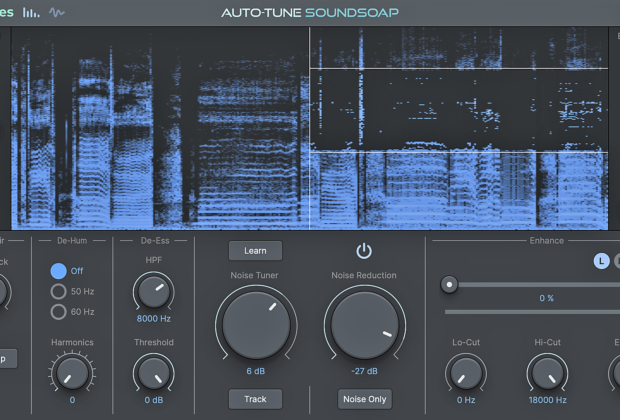620x420 pixels.
Task: Select the L channel button in Enhance
Action: pos(601,261)
